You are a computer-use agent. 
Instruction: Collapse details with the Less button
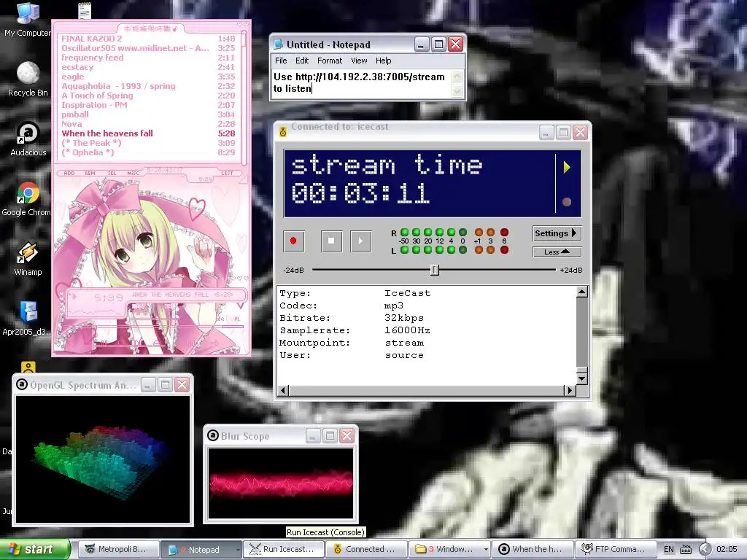[557, 252]
